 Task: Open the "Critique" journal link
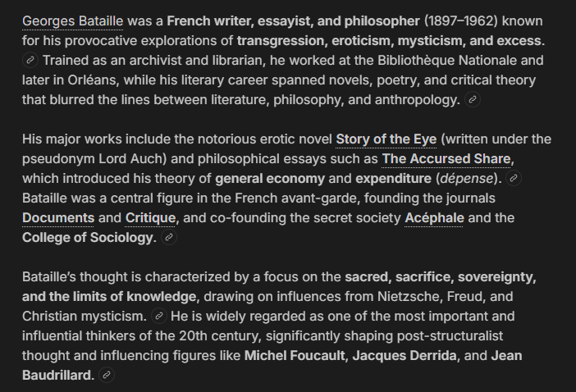(x=150, y=218)
